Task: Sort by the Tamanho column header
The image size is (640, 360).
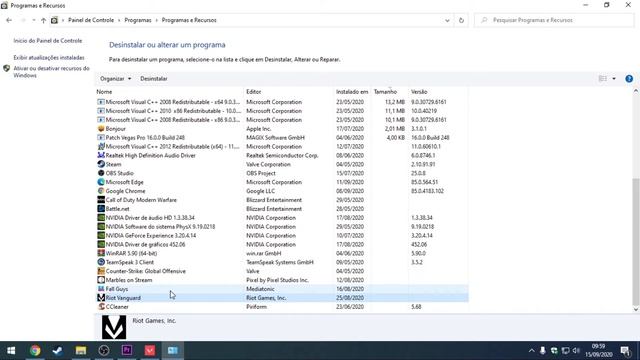Action: coord(389,92)
